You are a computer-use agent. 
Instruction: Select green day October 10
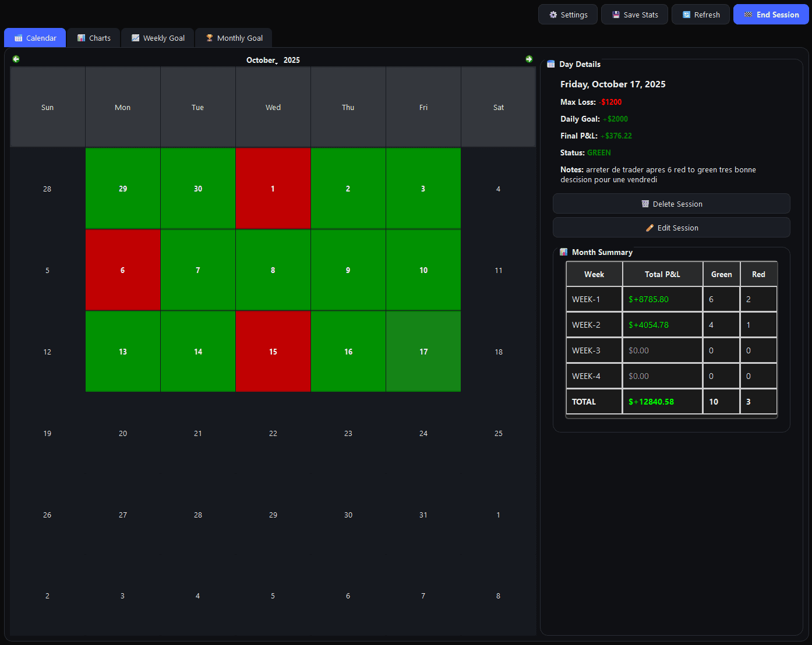pos(423,270)
